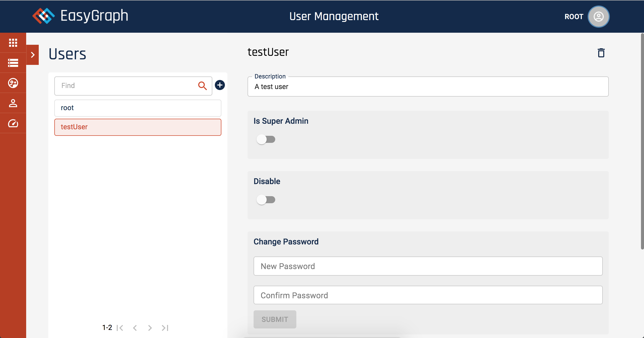Toggle the Is Super Admin switch
The width and height of the screenshot is (644, 338).
[x=266, y=139]
